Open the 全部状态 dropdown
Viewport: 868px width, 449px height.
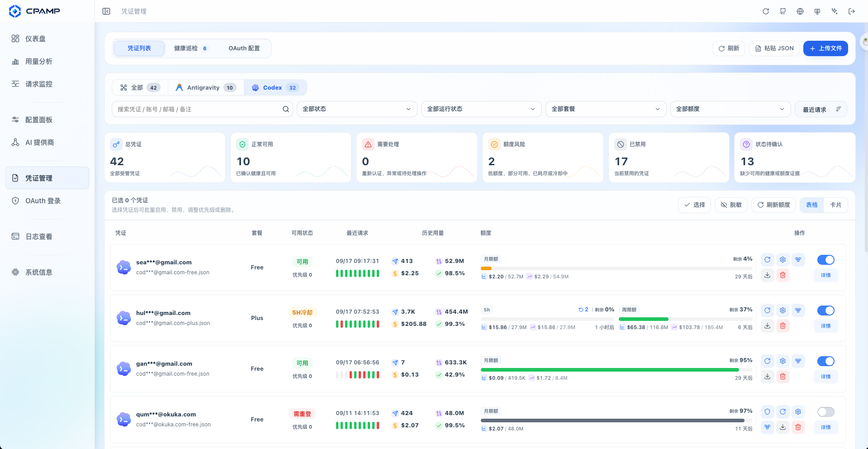(356, 109)
